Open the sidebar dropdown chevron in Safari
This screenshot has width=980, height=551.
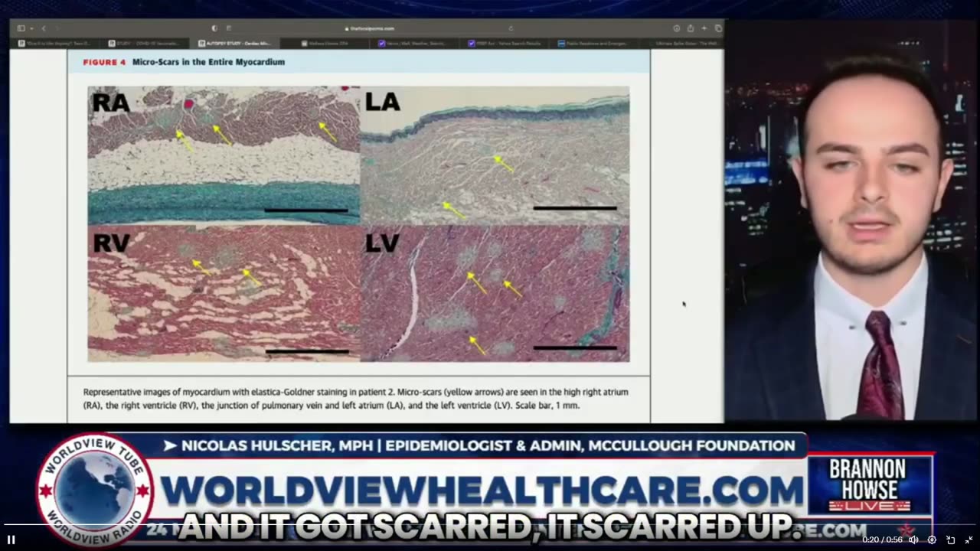click(x=31, y=28)
